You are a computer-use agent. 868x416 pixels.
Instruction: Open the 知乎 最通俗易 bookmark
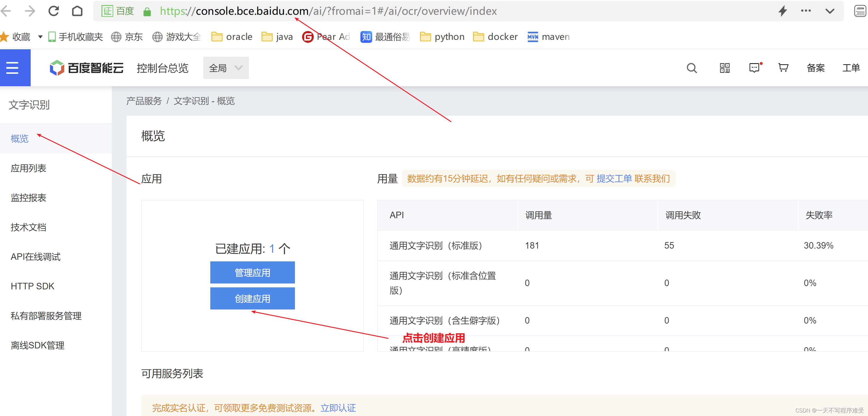coord(385,37)
